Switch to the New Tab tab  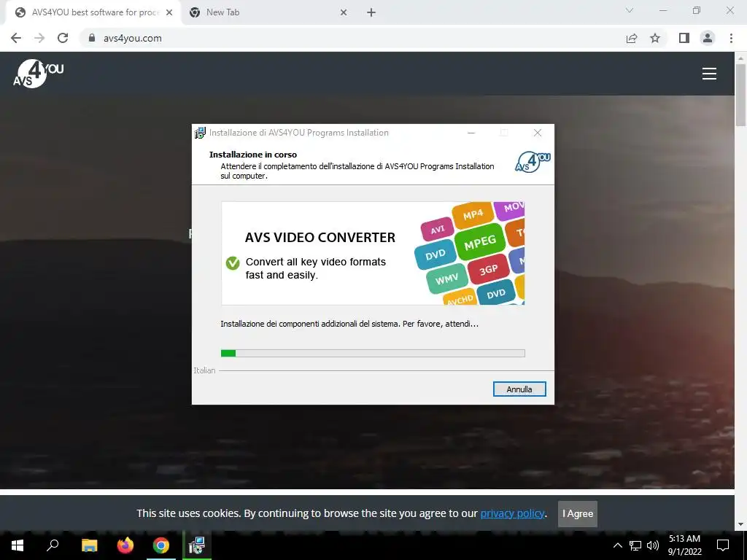click(x=267, y=12)
